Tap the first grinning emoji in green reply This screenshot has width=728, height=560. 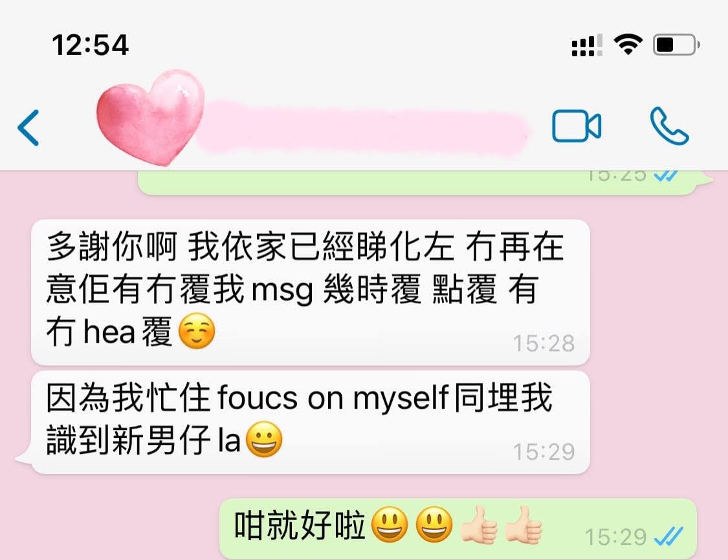click(390, 525)
